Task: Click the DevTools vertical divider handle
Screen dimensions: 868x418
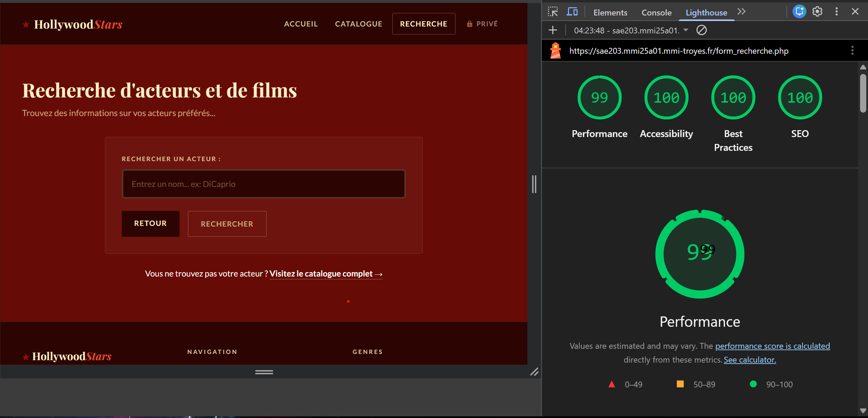Action: click(x=534, y=184)
